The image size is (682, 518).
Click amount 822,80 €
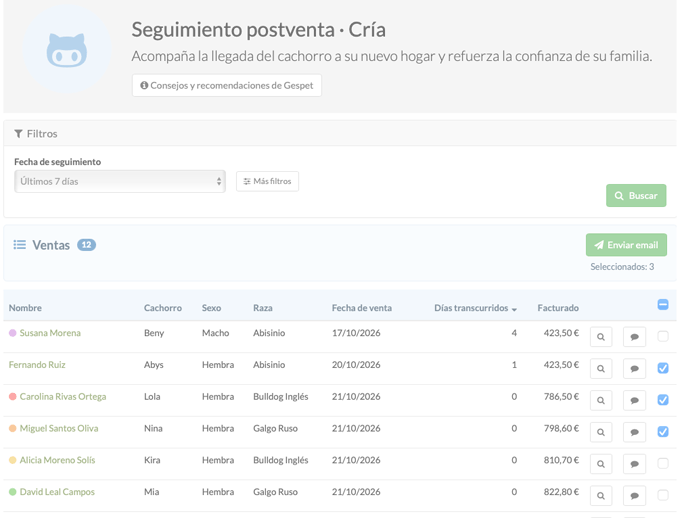point(561,491)
